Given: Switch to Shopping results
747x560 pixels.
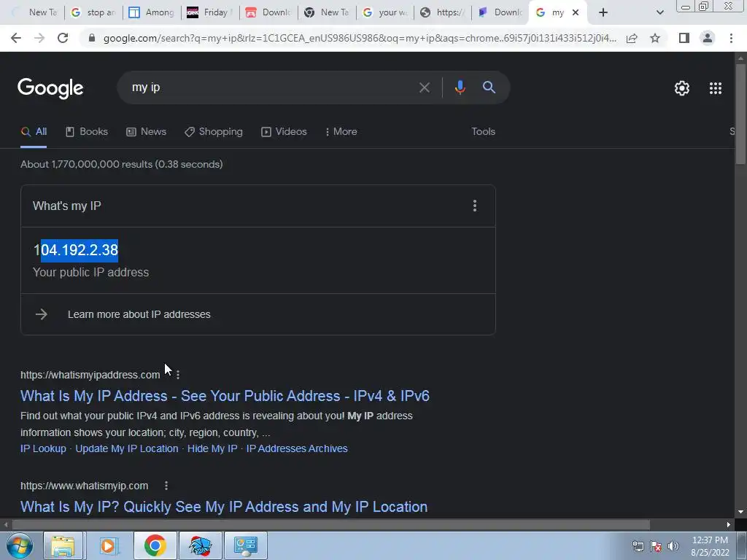Looking at the screenshot, I should click(214, 131).
